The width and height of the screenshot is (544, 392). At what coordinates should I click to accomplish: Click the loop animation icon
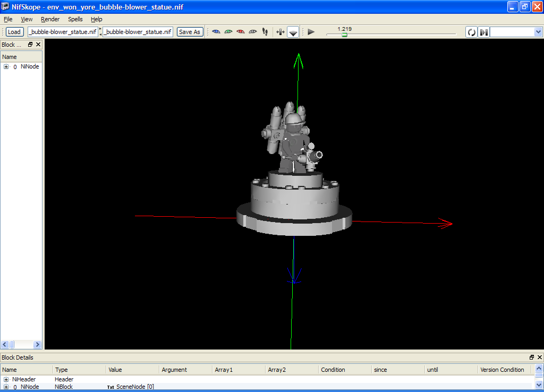[471, 32]
